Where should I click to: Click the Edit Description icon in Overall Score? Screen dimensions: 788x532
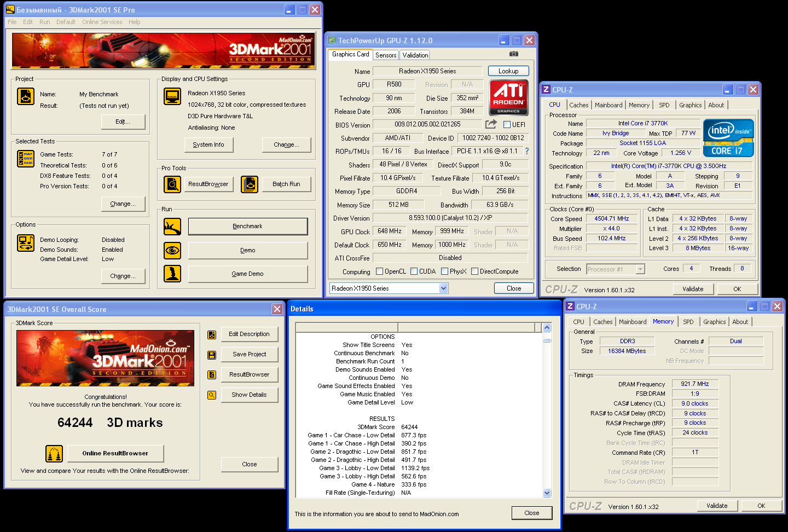(212, 335)
